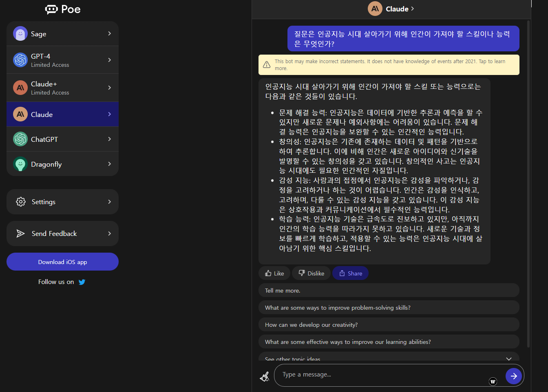Viewport: 548px width, 392px height.
Task: Select Dragonfly in the bot list
Action: (62, 164)
